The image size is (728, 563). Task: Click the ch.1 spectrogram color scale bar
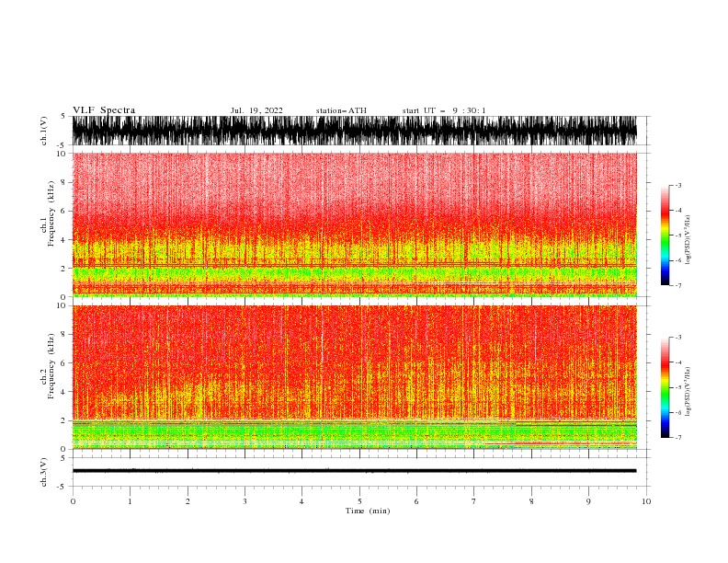tap(665, 236)
